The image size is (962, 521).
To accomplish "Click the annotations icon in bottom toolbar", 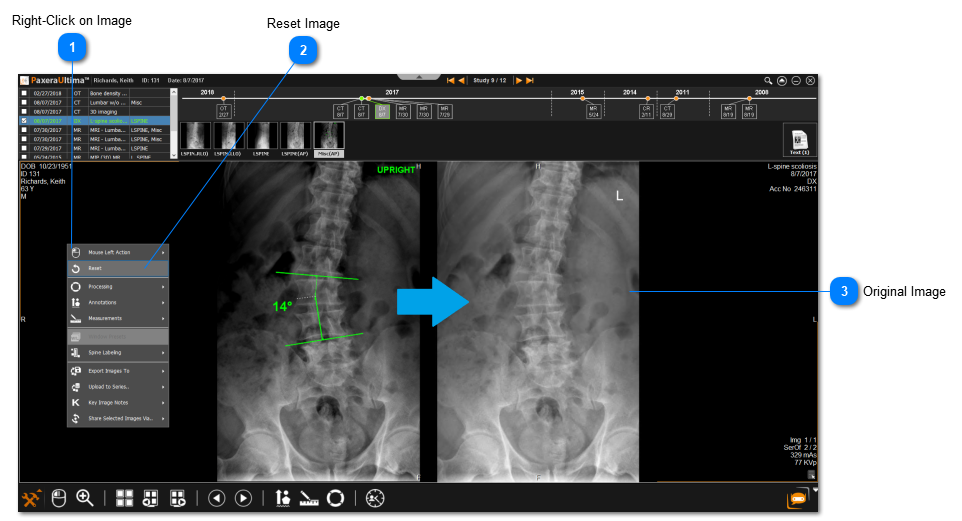I will [x=283, y=497].
